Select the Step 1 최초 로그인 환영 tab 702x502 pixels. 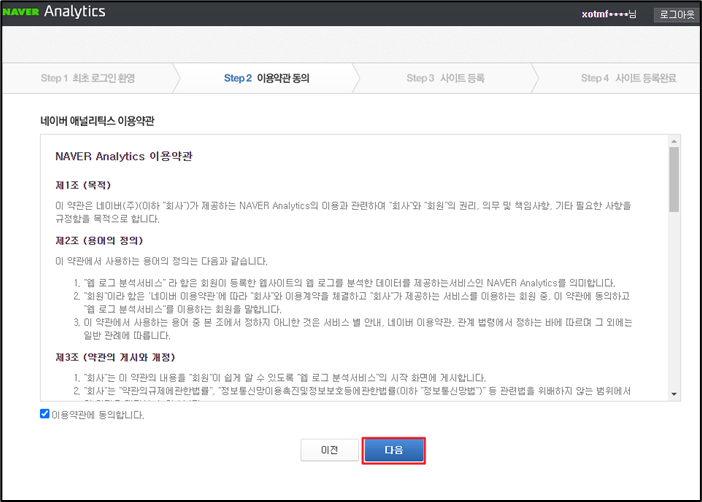88,78
